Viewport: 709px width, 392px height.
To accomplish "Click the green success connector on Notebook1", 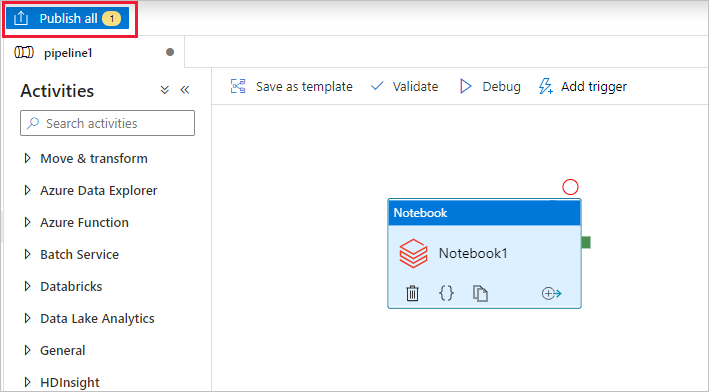I will coord(586,242).
